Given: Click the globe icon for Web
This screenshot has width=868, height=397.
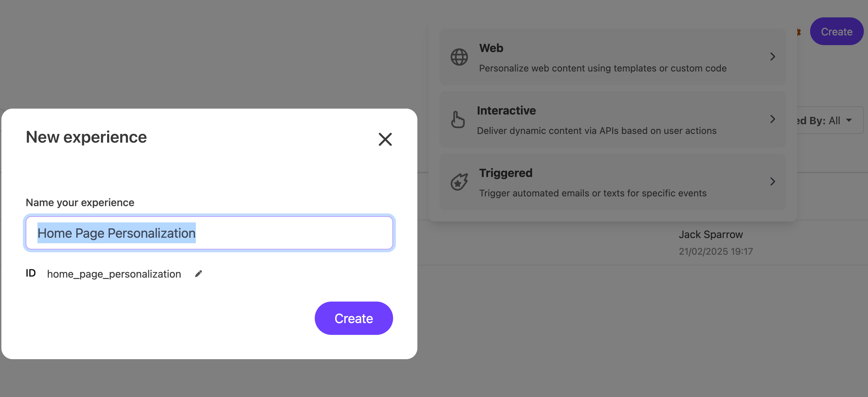Looking at the screenshot, I should click(x=459, y=57).
